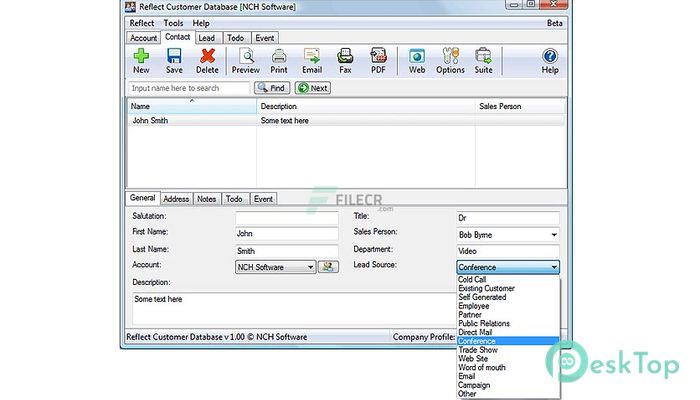Choose Campaign from lead source list

[x=508, y=385]
